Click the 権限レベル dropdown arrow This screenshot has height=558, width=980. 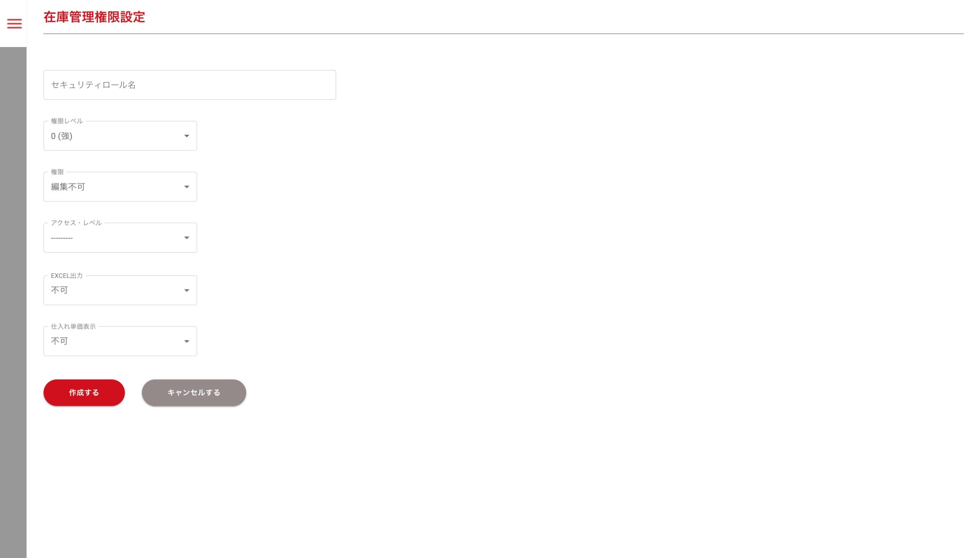(x=187, y=136)
